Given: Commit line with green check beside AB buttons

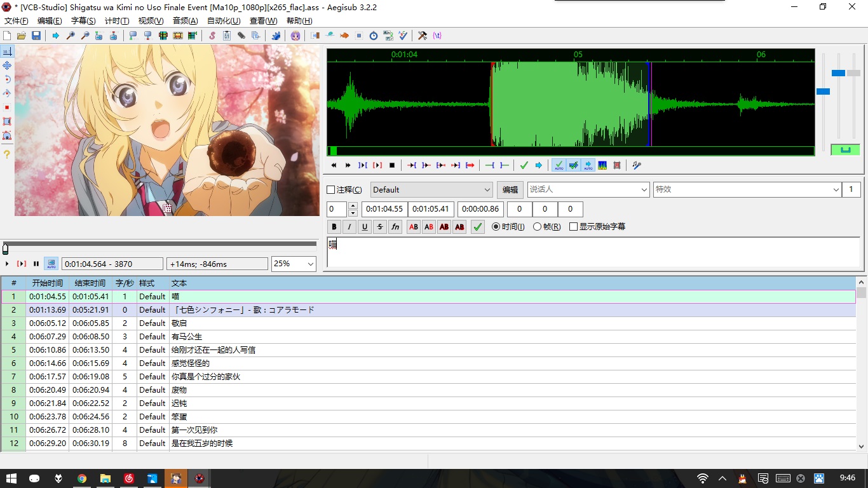Looking at the screenshot, I should [x=478, y=227].
